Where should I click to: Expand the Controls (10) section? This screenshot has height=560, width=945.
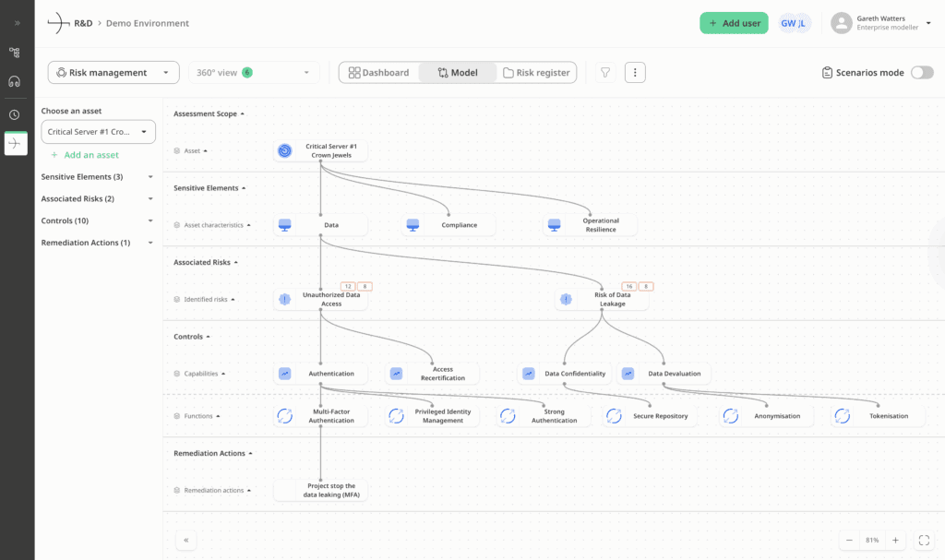150,220
